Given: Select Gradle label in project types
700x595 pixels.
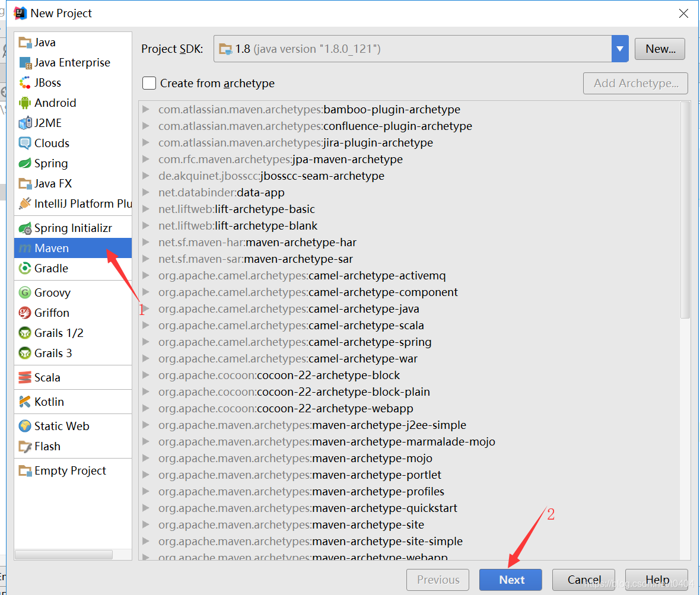Looking at the screenshot, I should (x=52, y=268).
